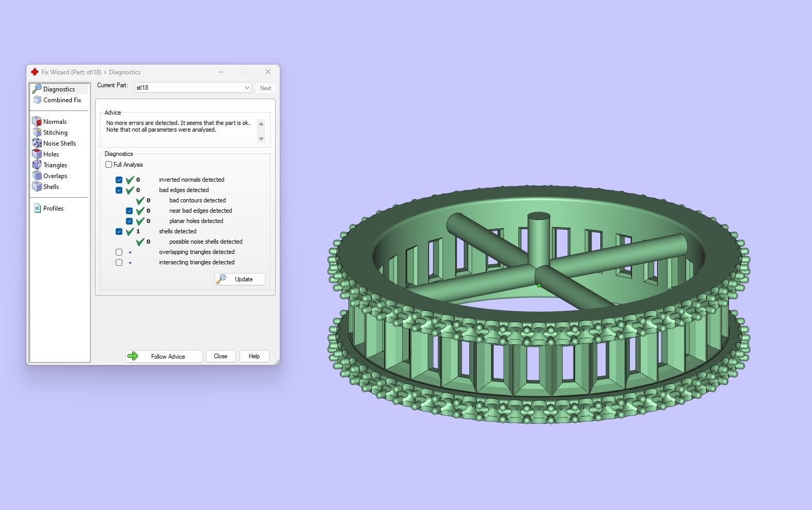Click green checkmark beside possible noise shells
The height and width of the screenshot is (510, 812).
click(x=140, y=242)
